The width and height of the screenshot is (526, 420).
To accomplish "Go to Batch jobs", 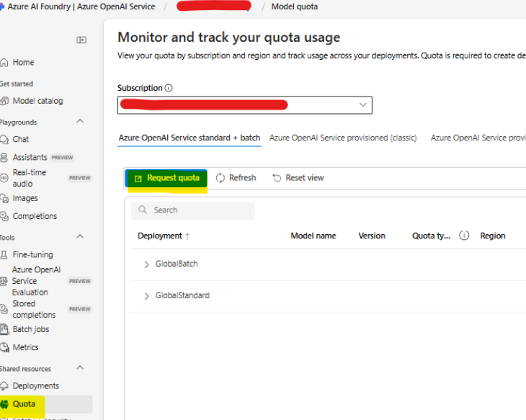I will point(31,329).
